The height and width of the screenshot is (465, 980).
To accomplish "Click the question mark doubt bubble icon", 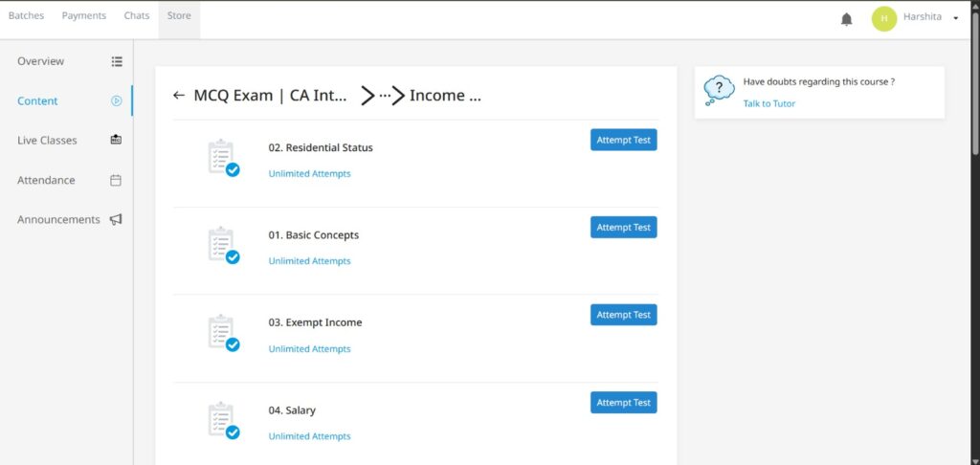I will coord(719,91).
